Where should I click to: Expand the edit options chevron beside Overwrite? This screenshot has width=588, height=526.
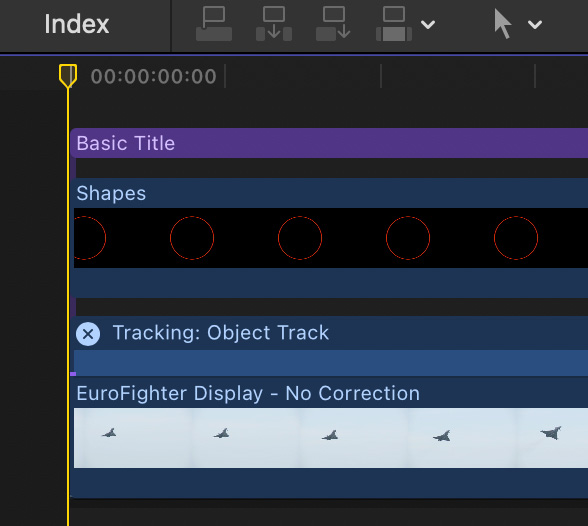[x=428, y=25]
